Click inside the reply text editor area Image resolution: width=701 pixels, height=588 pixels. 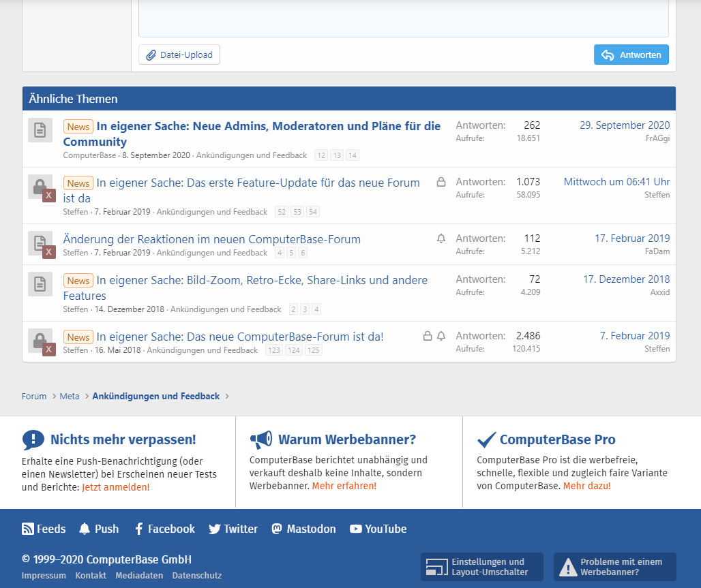tap(404, 18)
